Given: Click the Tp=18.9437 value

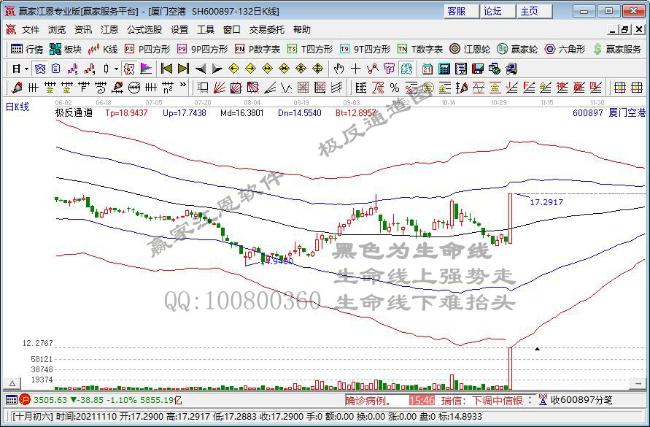Looking at the screenshot, I should click(x=126, y=113).
